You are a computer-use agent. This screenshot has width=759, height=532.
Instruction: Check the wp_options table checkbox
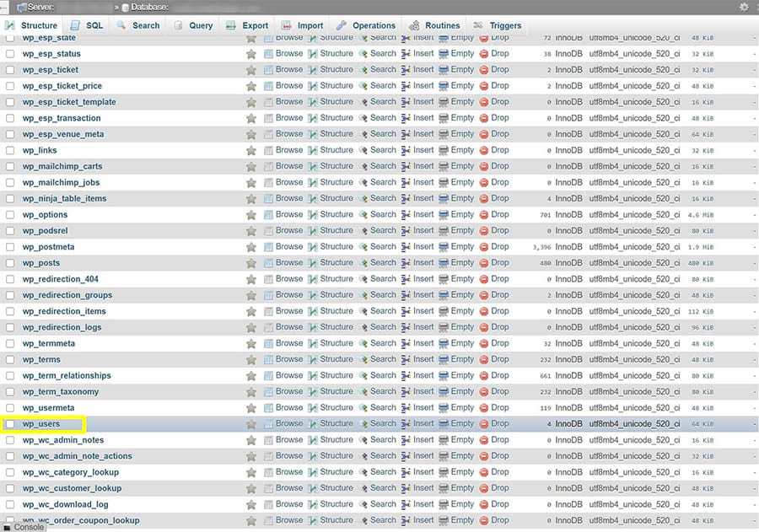point(10,215)
